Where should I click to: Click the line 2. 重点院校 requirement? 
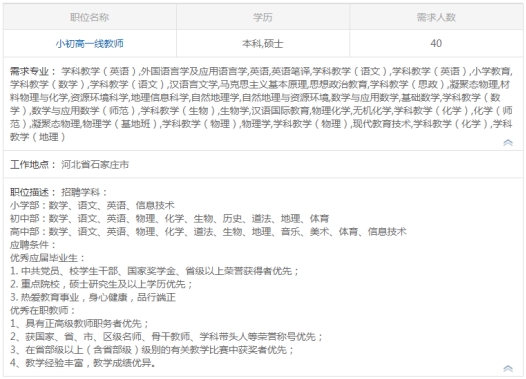click(101, 284)
